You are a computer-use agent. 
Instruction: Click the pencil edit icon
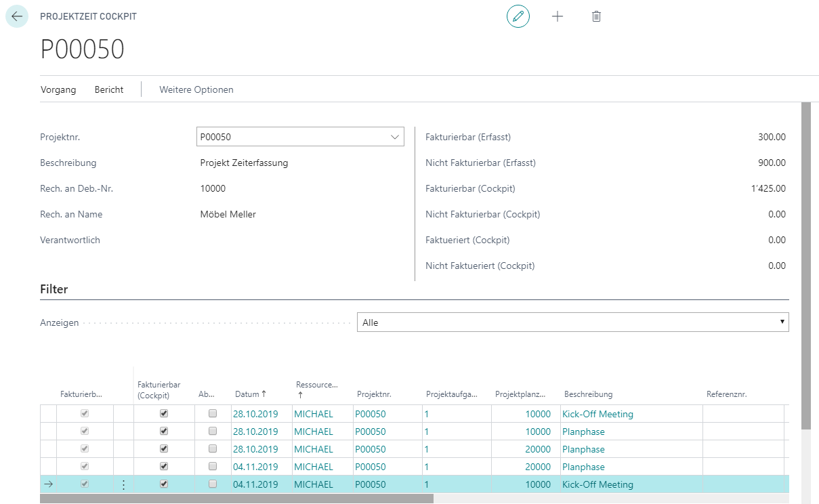click(518, 16)
